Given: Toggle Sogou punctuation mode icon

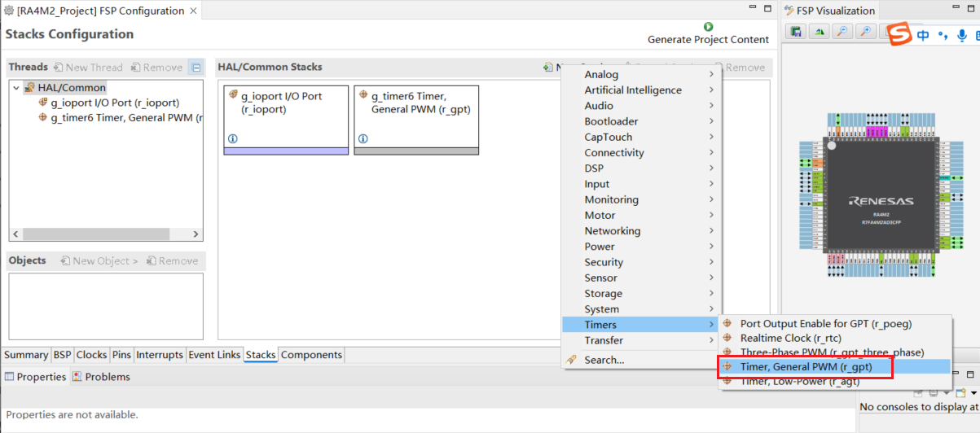Looking at the screenshot, I should pos(943,36).
